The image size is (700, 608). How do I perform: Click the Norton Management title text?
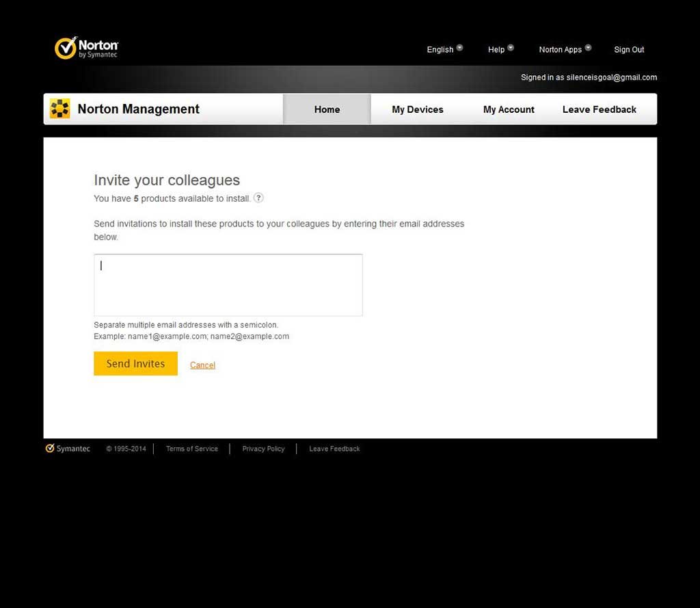[x=138, y=109]
